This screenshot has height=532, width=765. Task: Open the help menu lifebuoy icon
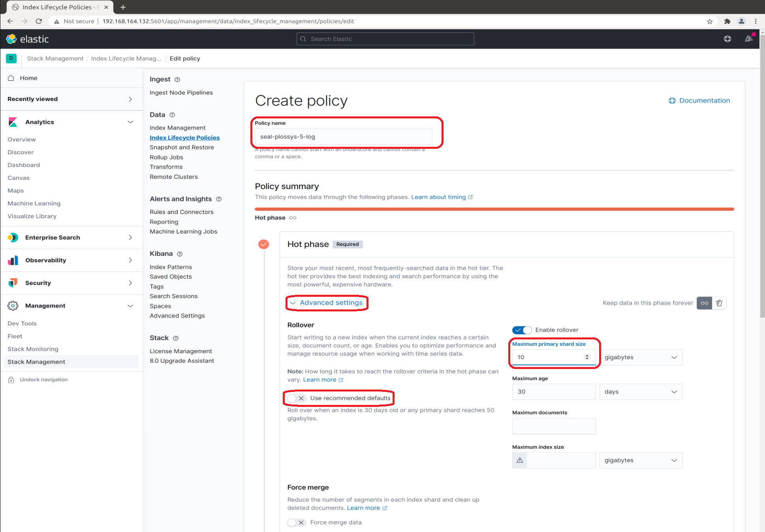click(x=727, y=39)
